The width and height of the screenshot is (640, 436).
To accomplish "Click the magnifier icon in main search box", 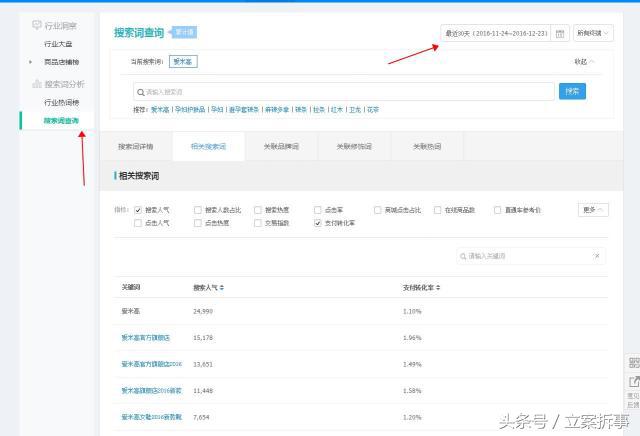I will (x=140, y=92).
